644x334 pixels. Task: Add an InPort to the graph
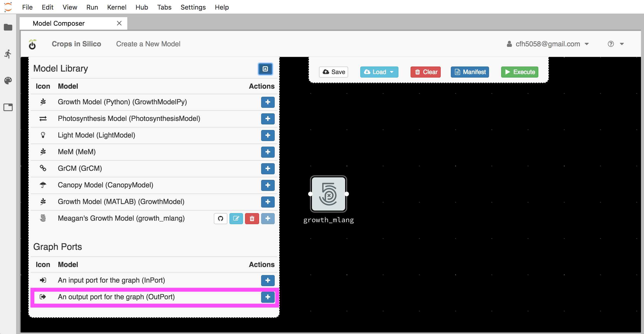click(268, 280)
